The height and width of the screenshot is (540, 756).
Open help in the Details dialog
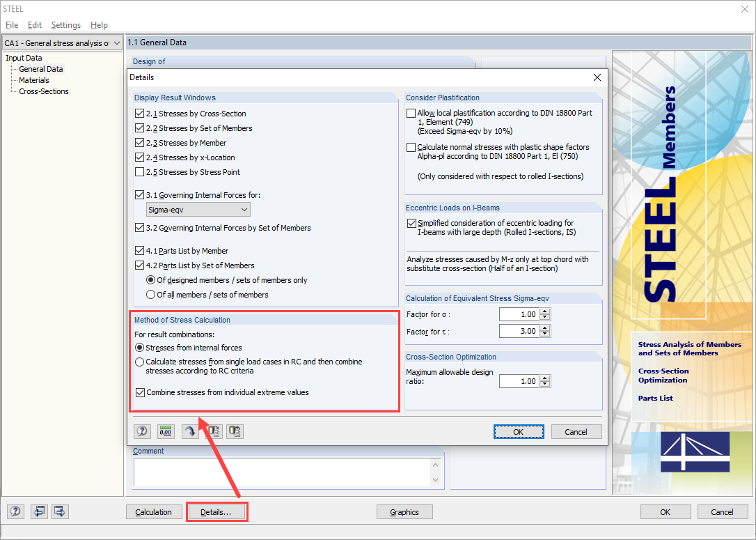tap(142, 431)
